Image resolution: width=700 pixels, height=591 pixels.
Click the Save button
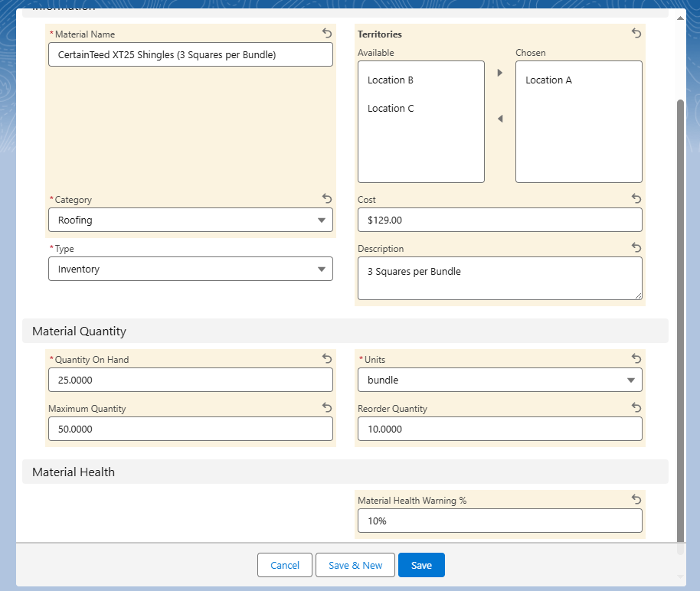point(421,565)
